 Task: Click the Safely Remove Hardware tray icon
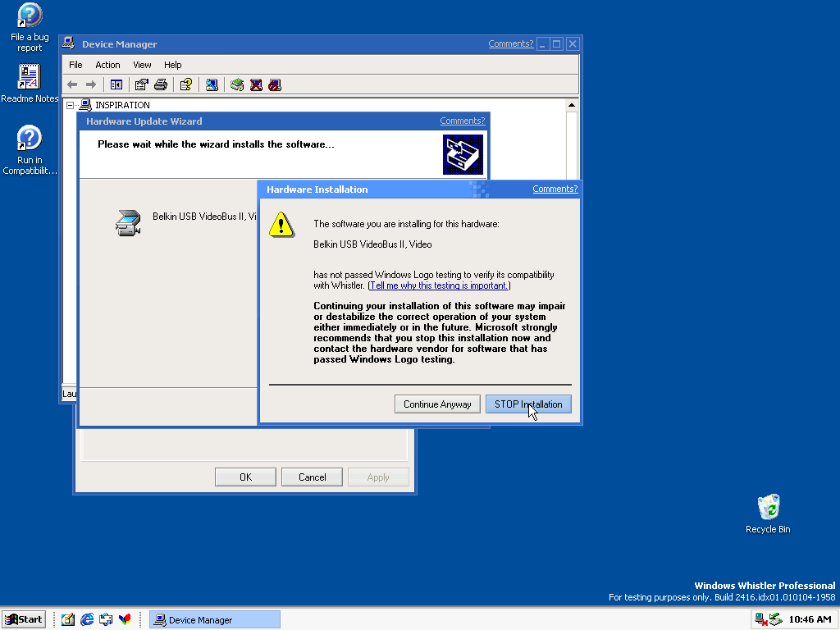775,620
